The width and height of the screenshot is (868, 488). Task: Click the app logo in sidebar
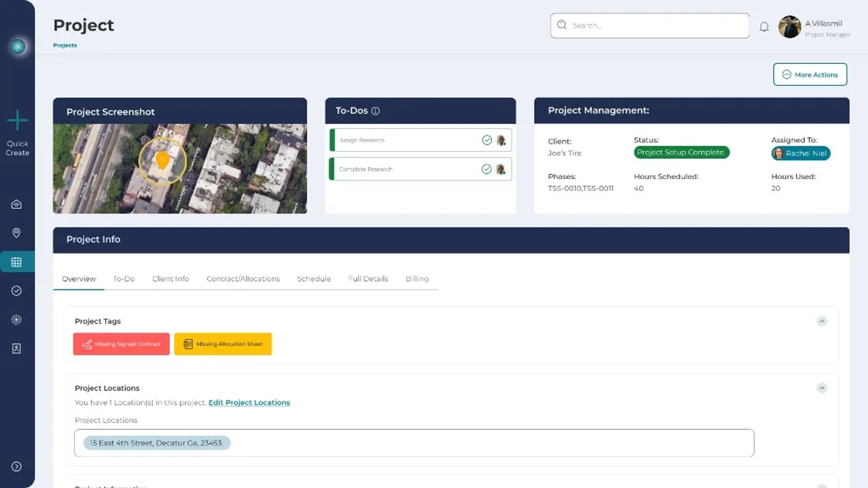pos(17,46)
